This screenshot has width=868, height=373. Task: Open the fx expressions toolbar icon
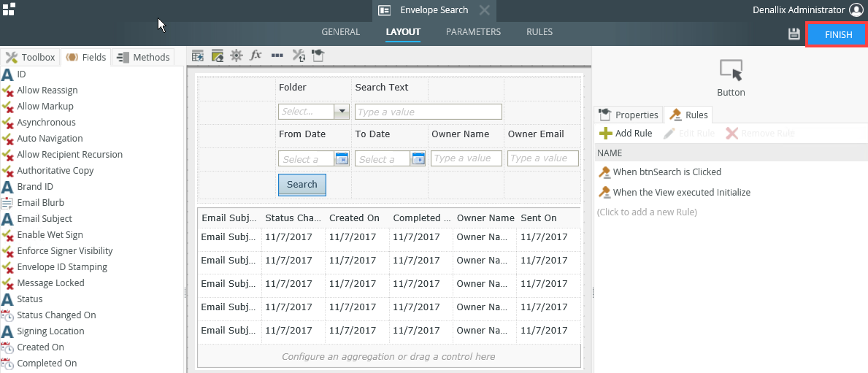[x=256, y=55]
